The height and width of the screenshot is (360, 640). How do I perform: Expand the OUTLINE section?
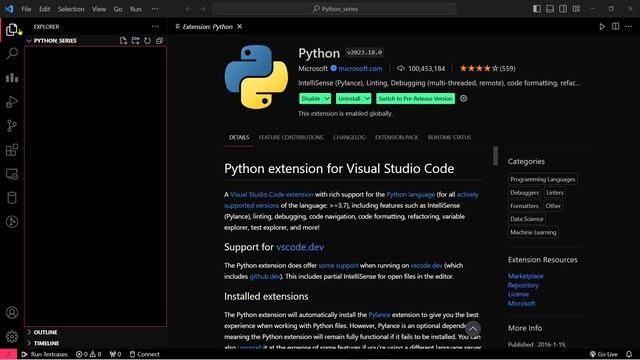(x=45, y=332)
